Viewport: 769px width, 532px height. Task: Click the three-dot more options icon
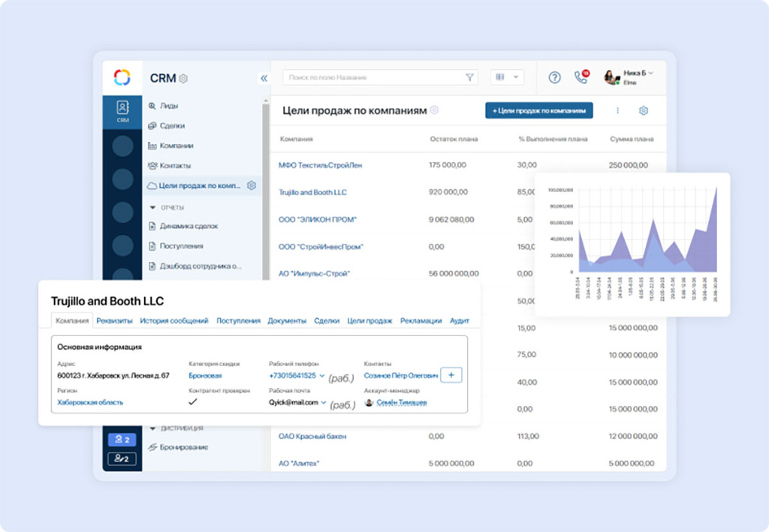coord(617,111)
